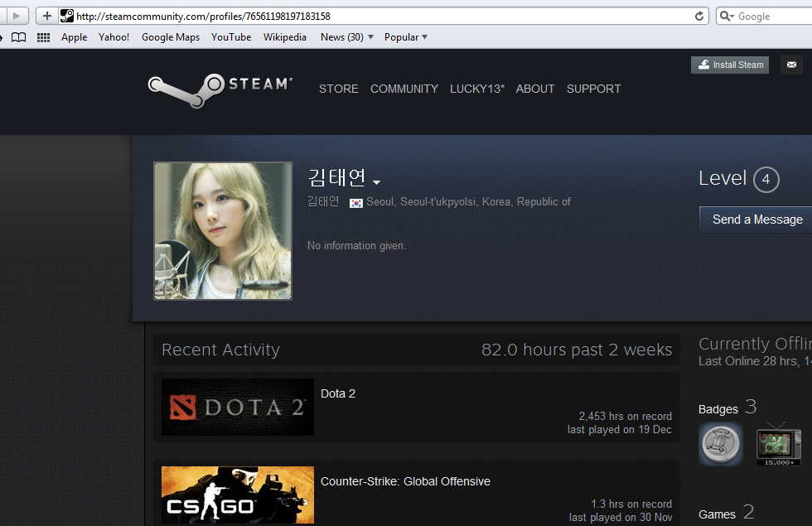
Task: Show Top Sites grid icon
Action: (43, 37)
